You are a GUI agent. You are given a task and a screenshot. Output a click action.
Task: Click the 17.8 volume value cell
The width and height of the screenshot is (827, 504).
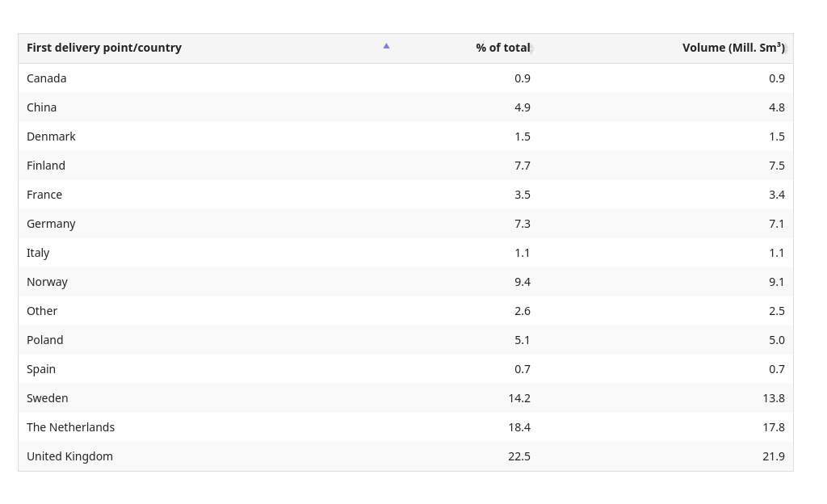pos(774,427)
